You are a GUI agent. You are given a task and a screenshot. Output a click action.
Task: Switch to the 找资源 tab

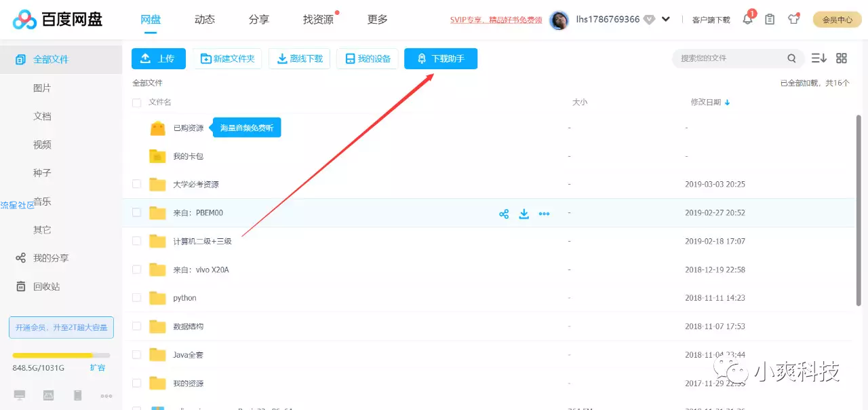pyautogui.click(x=318, y=20)
